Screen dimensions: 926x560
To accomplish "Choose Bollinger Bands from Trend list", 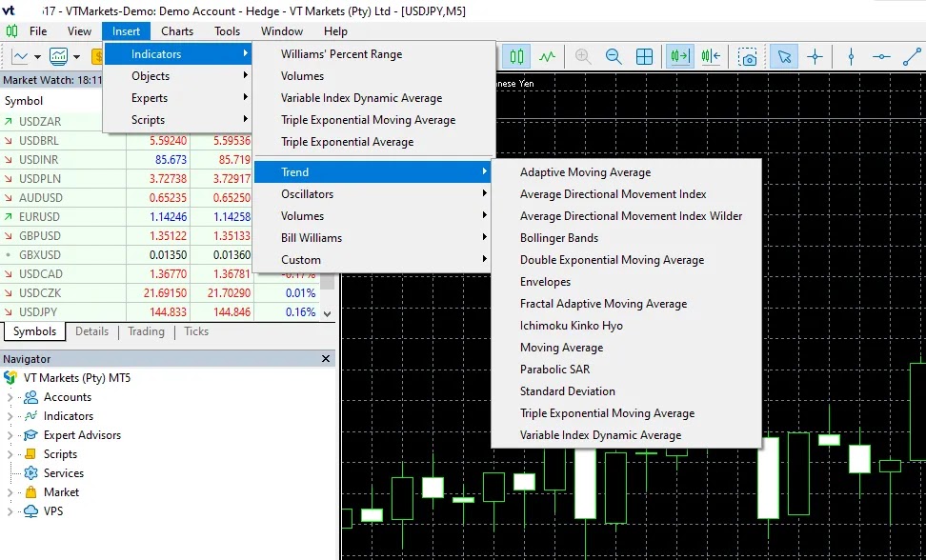I will pos(626,238).
